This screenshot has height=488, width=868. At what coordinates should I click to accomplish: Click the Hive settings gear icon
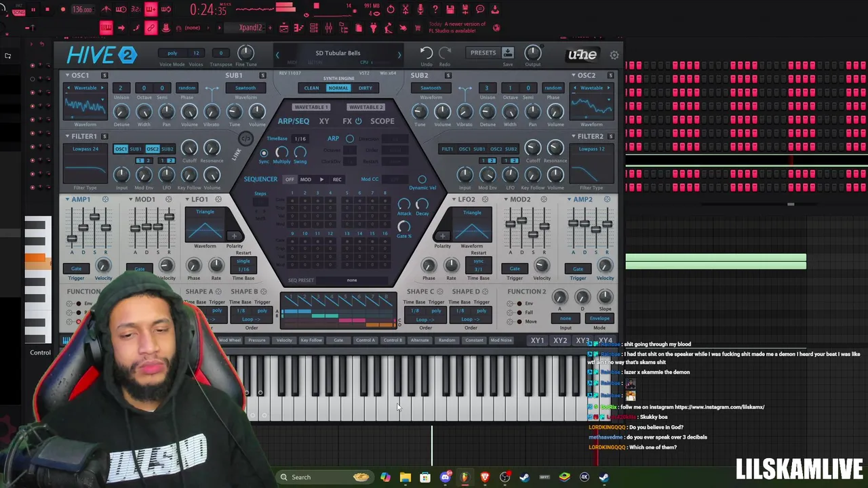(x=614, y=55)
